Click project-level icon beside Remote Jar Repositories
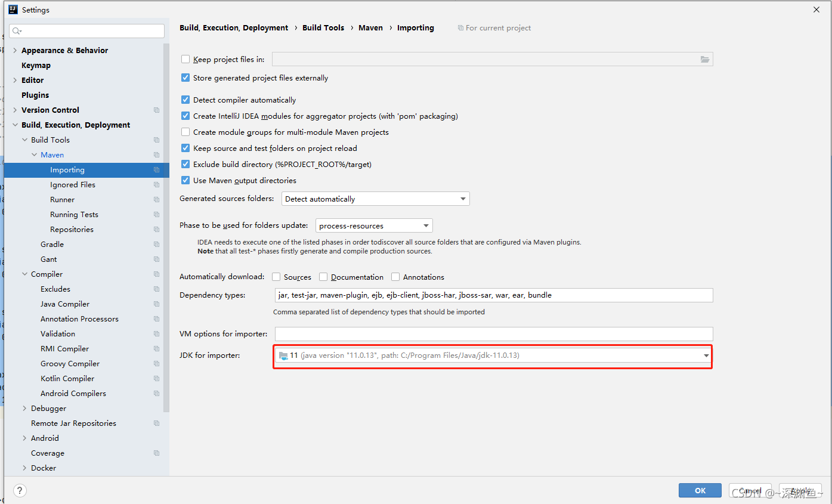 click(x=156, y=423)
